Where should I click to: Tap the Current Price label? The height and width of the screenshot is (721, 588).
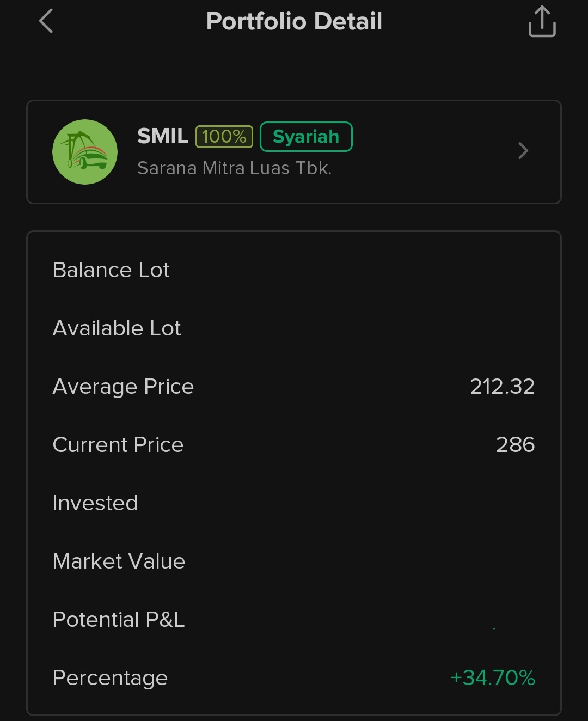pos(118,445)
